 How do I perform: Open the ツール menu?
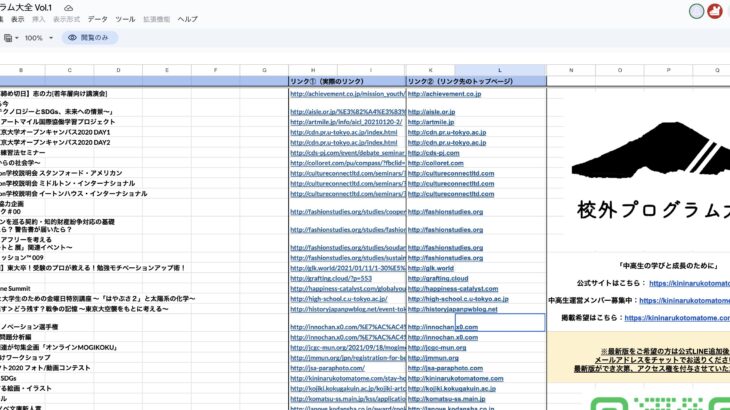click(125, 19)
